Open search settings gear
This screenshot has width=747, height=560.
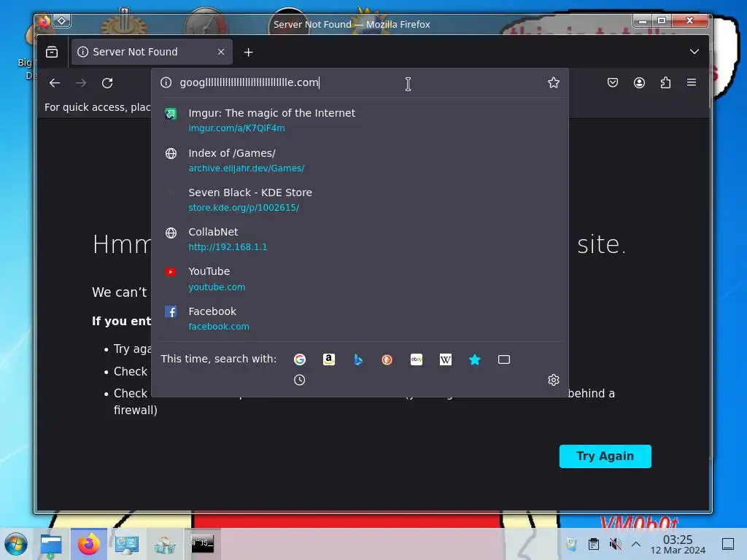pyautogui.click(x=553, y=380)
